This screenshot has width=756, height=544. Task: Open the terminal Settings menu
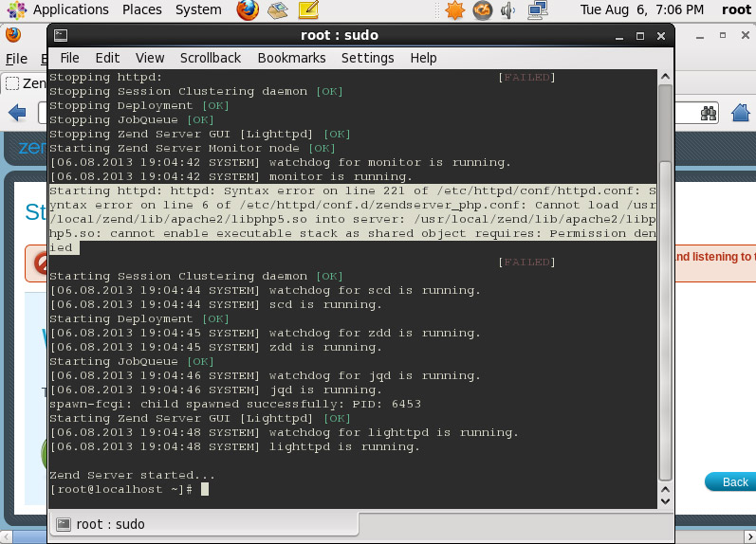click(x=367, y=58)
